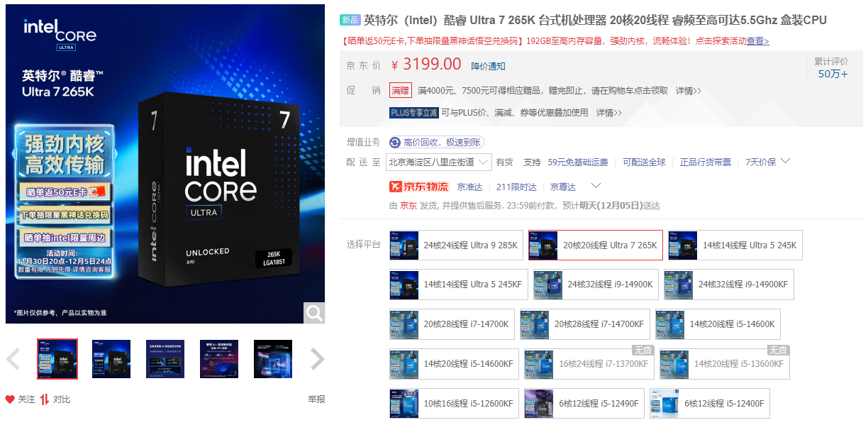Click the 累计评价 label
This screenshot has width=868, height=425.
(831, 61)
